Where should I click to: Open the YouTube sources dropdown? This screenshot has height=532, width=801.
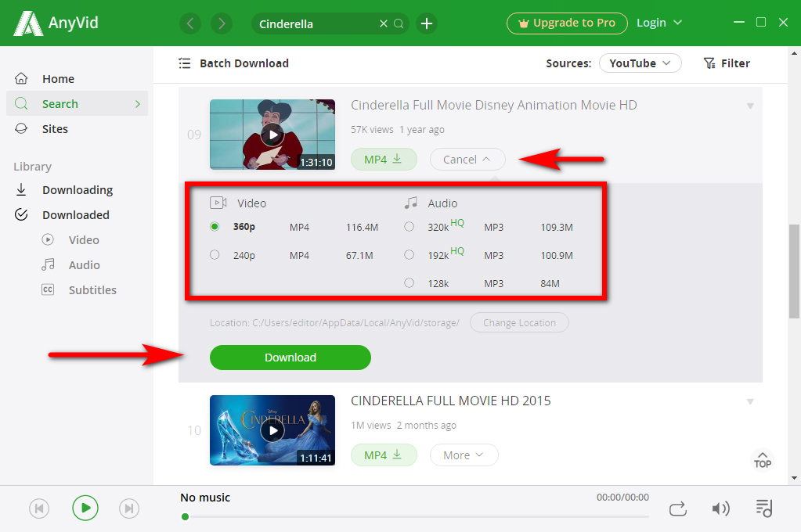point(640,63)
